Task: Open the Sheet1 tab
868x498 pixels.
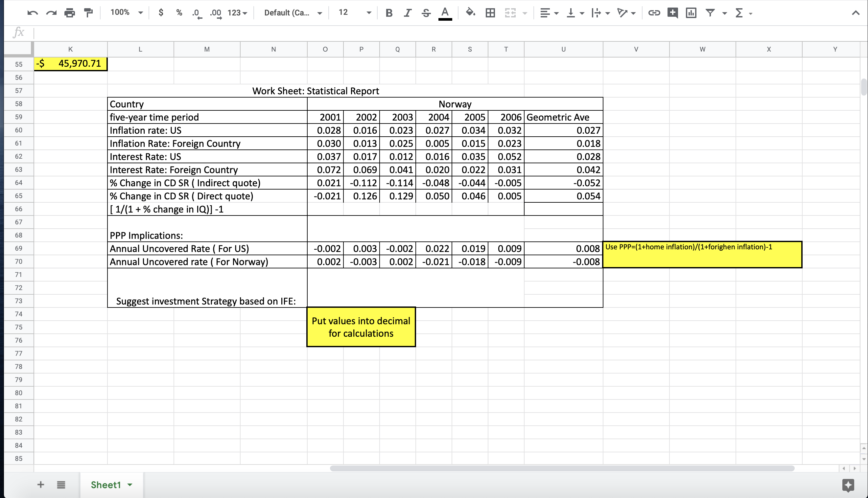Action: tap(106, 485)
